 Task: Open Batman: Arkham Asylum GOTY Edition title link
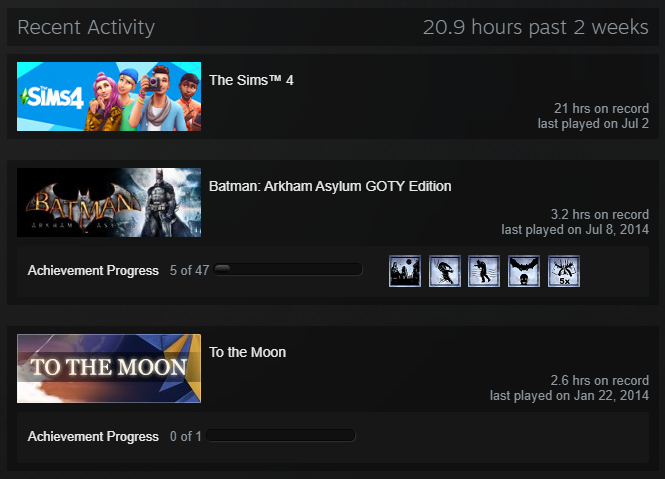coord(330,186)
